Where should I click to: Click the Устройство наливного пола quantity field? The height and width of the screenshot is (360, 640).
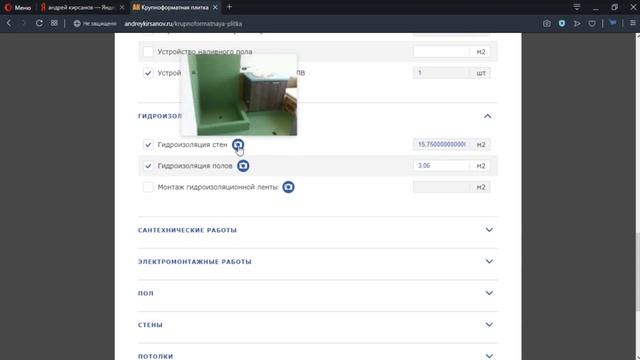[441, 51]
